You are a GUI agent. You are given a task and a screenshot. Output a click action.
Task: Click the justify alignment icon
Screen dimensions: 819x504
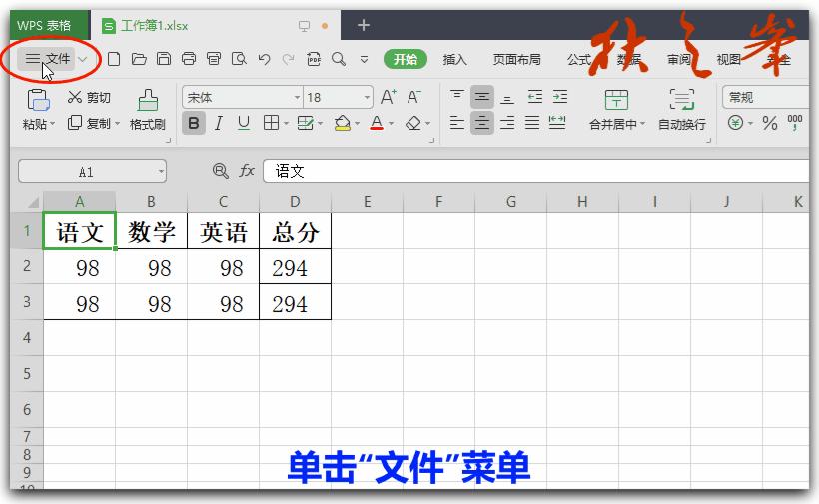[x=532, y=123]
